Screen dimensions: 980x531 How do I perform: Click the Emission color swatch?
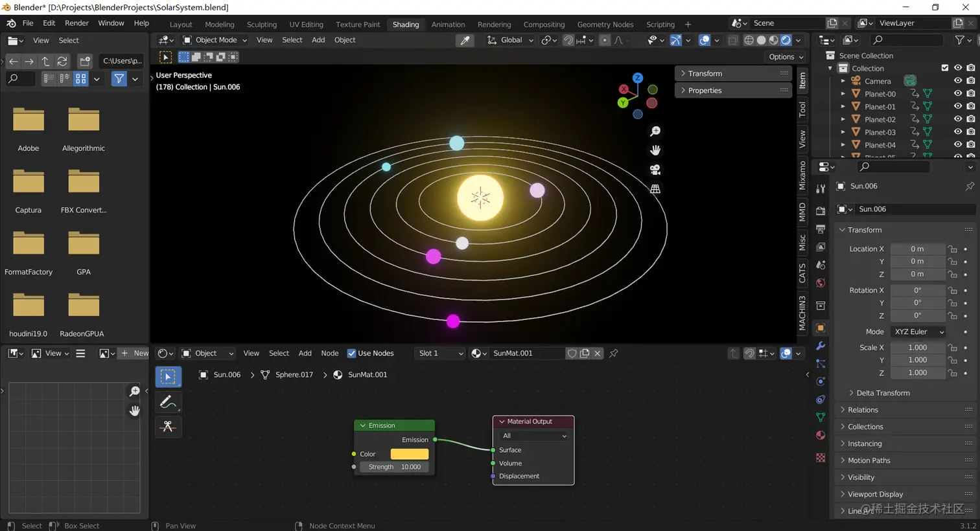410,454
